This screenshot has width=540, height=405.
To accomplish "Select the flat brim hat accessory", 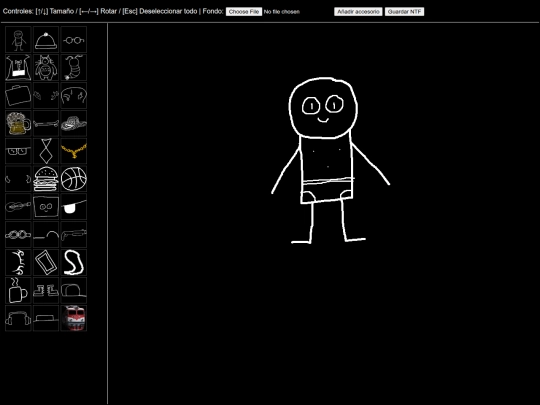I will pos(46,318).
